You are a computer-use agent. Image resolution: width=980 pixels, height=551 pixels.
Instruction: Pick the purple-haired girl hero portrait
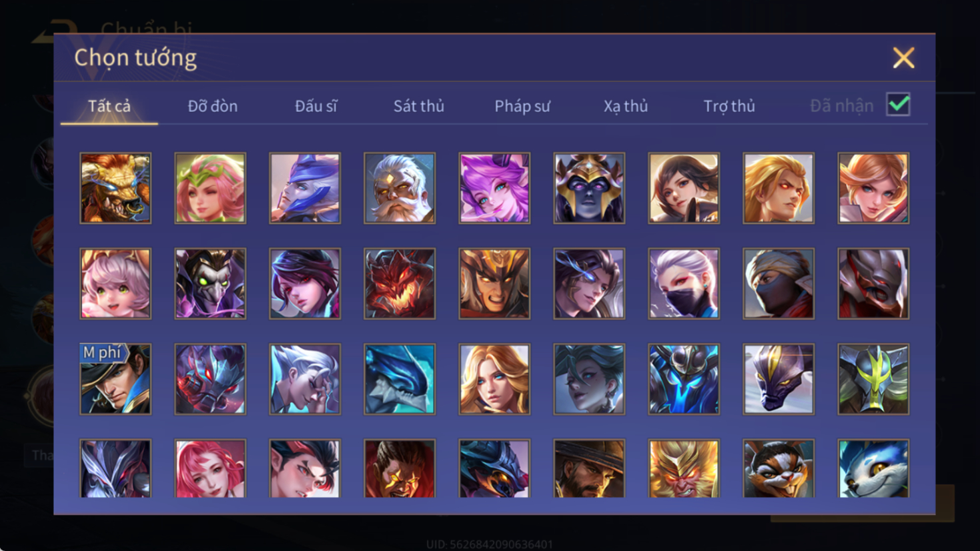point(494,188)
